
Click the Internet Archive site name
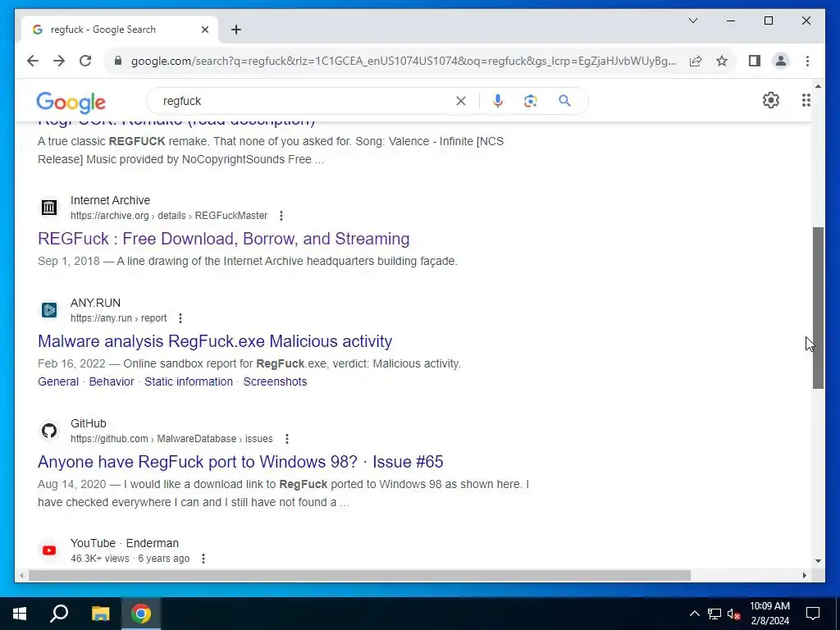(x=111, y=200)
